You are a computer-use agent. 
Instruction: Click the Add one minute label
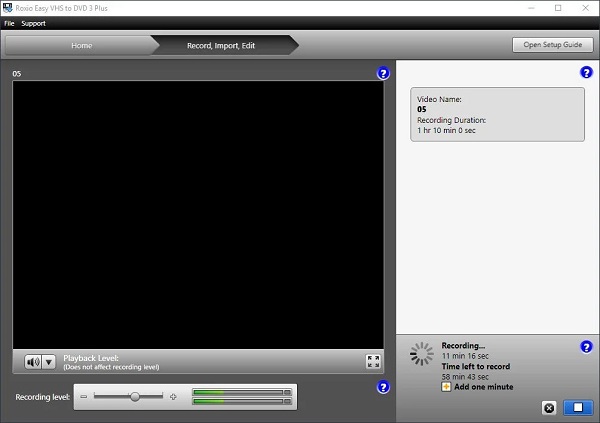(484, 387)
